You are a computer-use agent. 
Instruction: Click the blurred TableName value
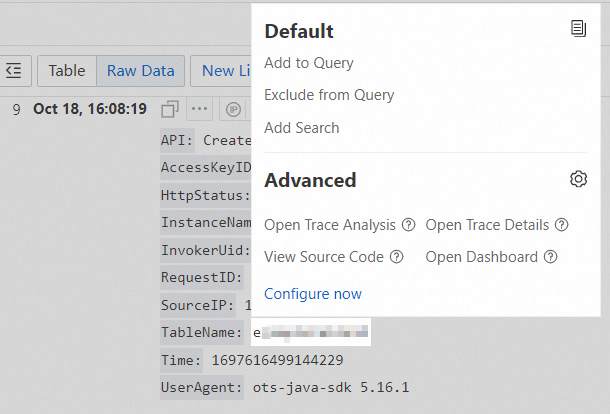311,332
